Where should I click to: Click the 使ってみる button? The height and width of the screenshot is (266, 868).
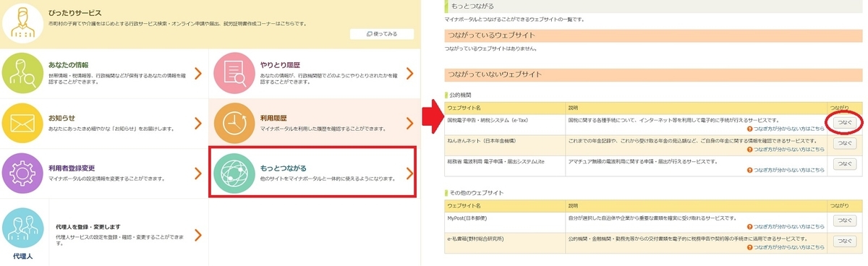(381, 33)
